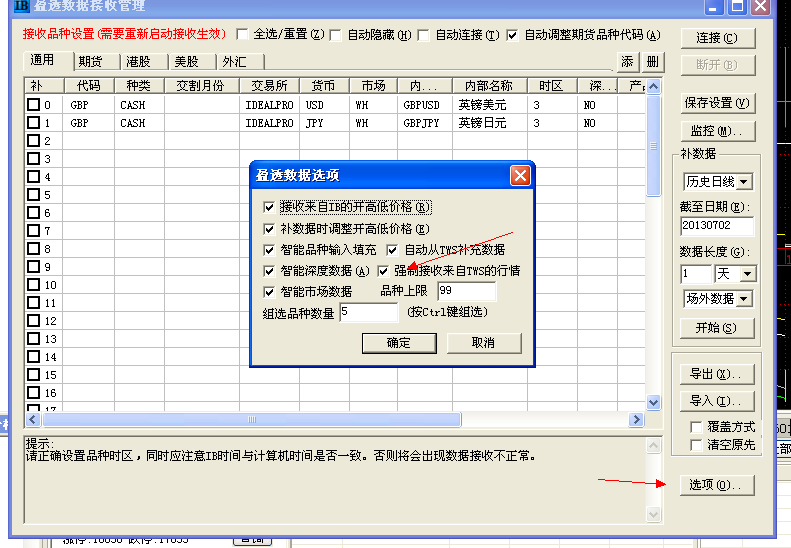Screen dimensions: 791x548
Task: Click the 添 add button
Action: click(627, 62)
